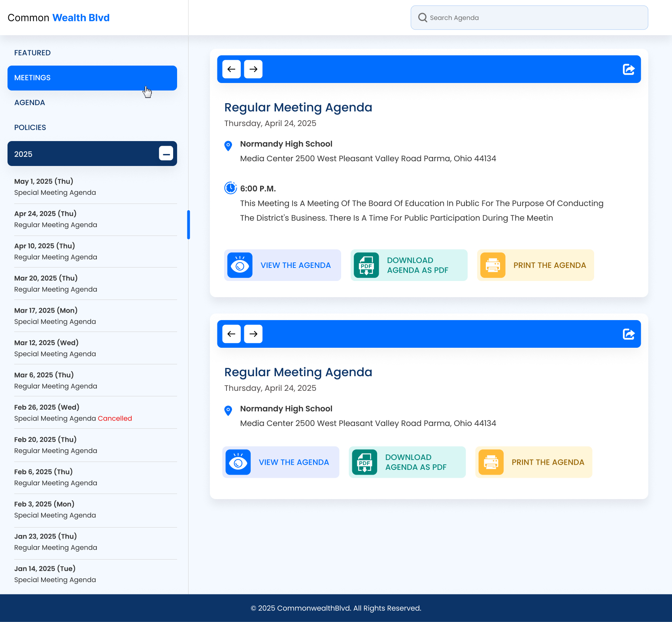Screen dimensions: 672x622
Task: Click previous arrow in second agenda card
Action: click(x=232, y=334)
